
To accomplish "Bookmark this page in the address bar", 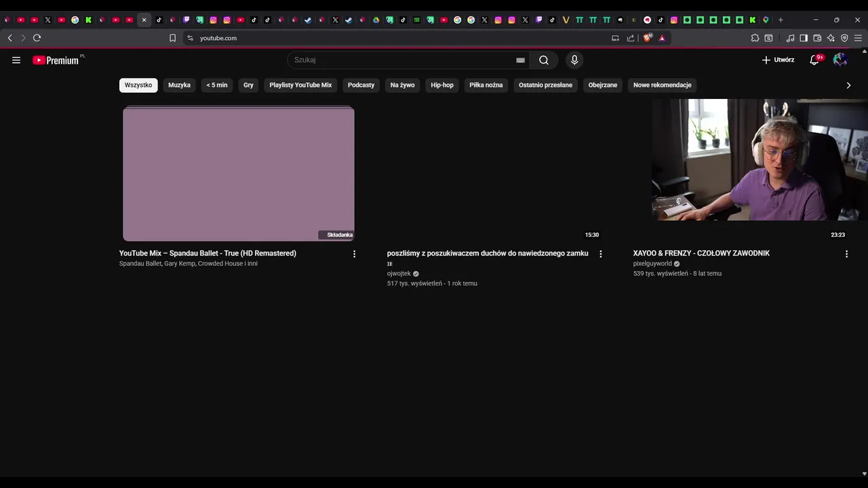I will (x=172, y=38).
